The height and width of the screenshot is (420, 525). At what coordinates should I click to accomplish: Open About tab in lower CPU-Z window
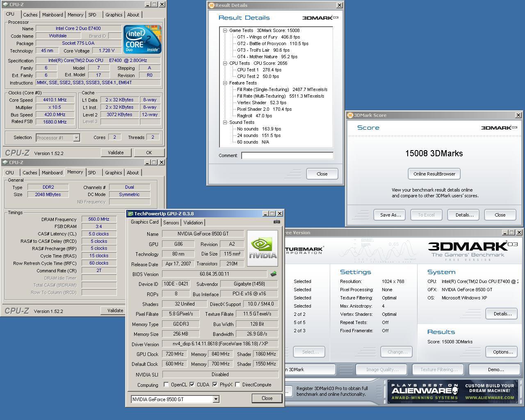point(132,173)
